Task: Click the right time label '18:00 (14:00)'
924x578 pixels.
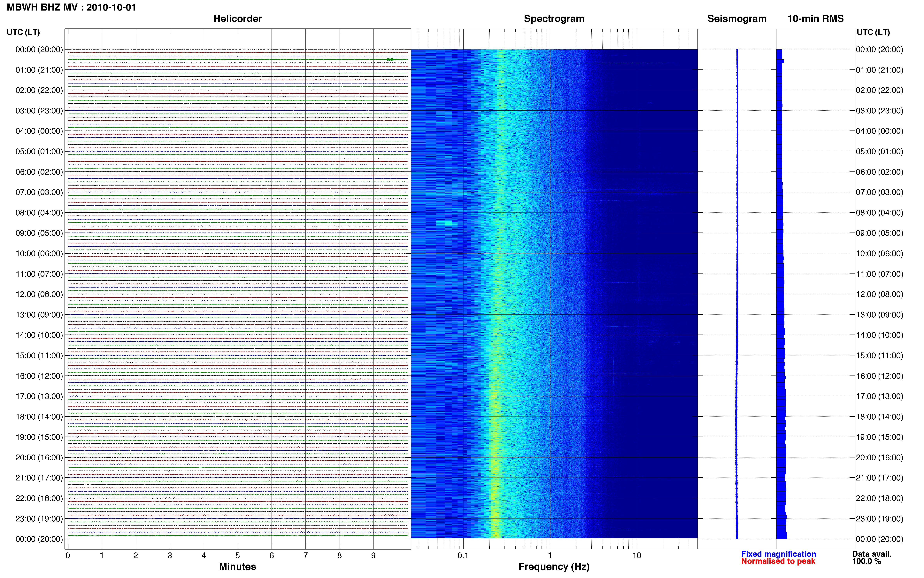Action: (879, 417)
